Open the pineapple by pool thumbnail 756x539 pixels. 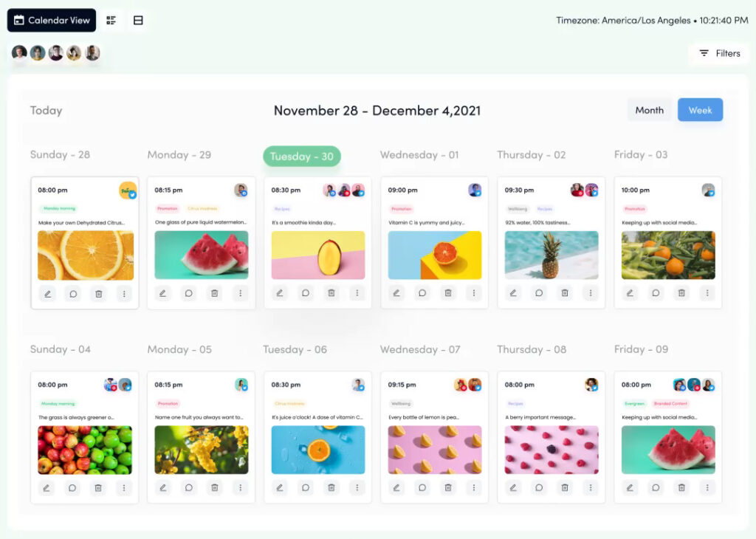(551, 255)
